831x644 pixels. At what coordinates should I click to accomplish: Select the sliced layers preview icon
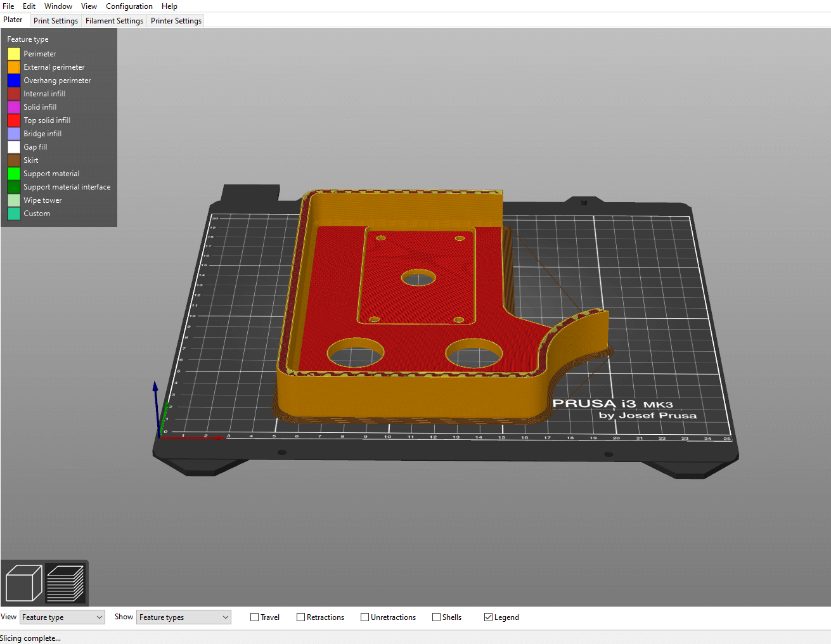[66, 583]
